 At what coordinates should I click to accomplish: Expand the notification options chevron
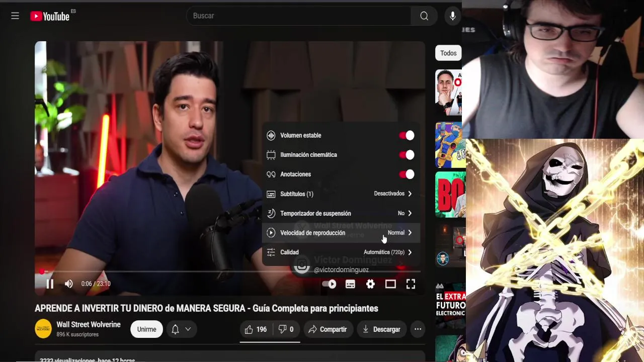pos(188,329)
